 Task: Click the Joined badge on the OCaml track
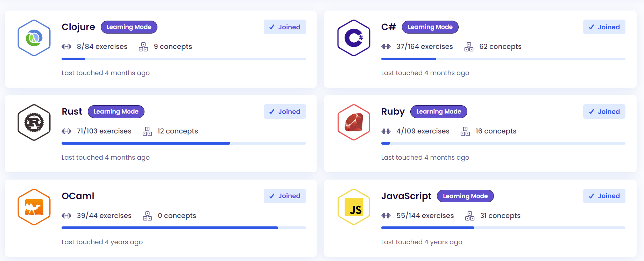click(285, 196)
